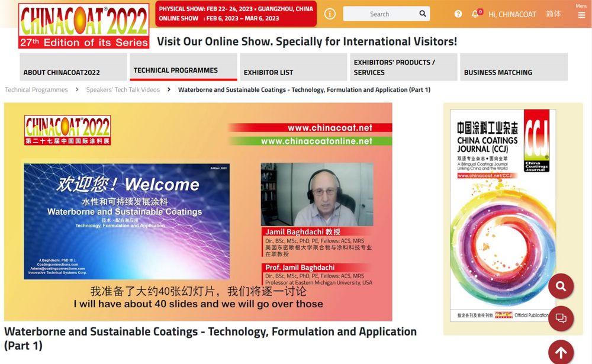The image size is (592, 364).
Task: Click the Welcome slide video thumbnail
Action: click(x=127, y=221)
